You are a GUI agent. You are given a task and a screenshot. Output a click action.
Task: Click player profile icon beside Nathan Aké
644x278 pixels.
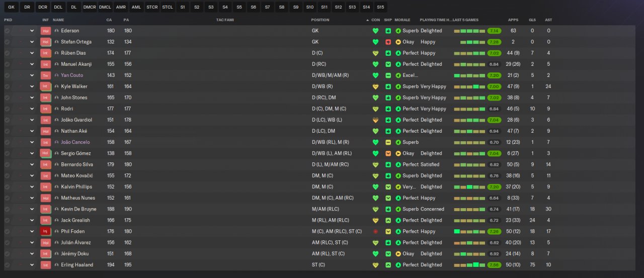(56, 131)
